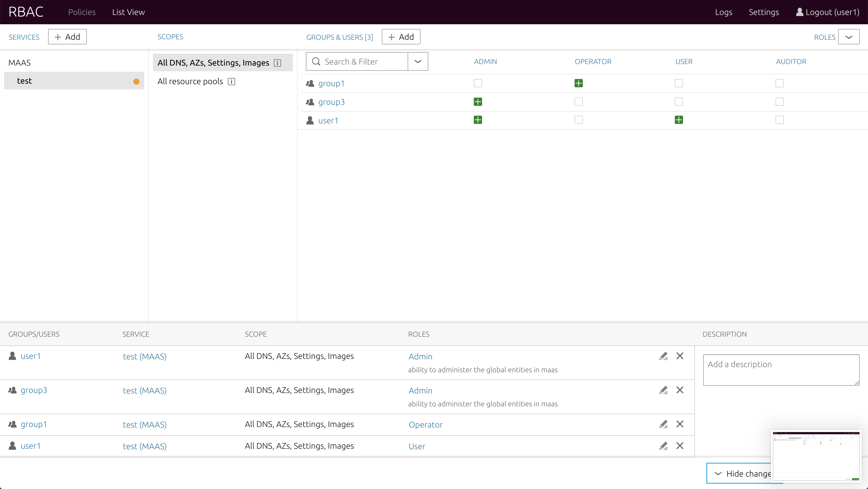The width and height of the screenshot is (868, 489).
Task: Click Add button next to Services
Action: click(x=67, y=37)
